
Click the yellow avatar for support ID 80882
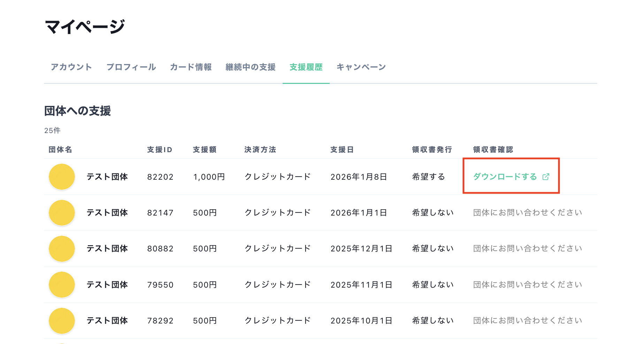tap(62, 249)
